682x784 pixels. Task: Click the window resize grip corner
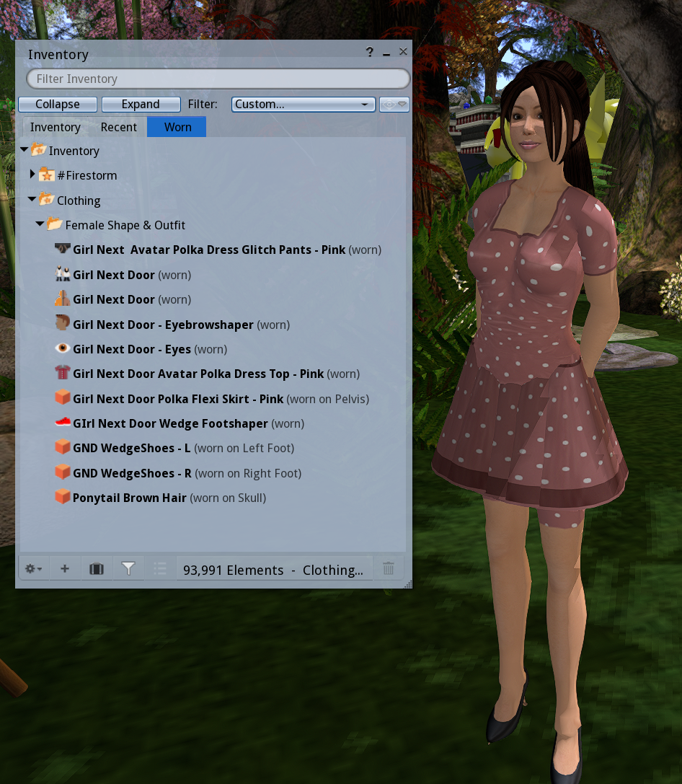408,584
